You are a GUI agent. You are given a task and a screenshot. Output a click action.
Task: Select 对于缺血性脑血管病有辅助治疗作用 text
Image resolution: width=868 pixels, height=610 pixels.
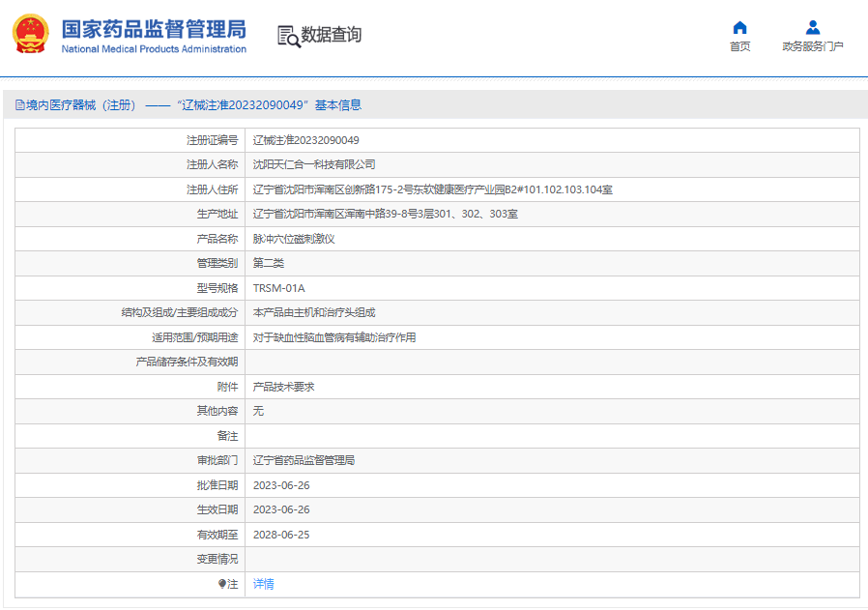(334, 337)
